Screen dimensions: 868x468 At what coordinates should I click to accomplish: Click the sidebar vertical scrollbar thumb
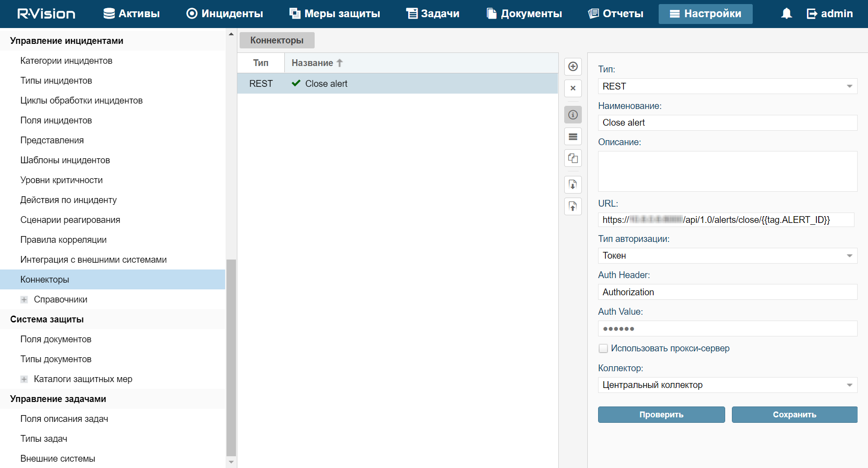(231, 357)
